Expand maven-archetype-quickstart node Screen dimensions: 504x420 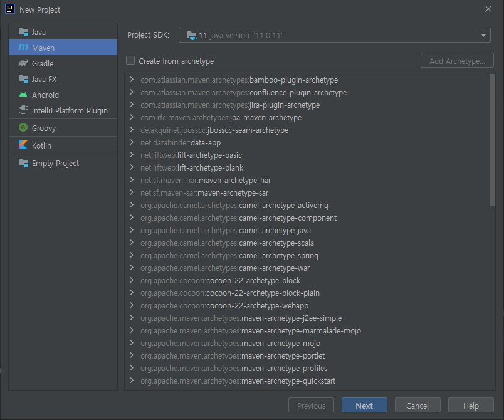[x=132, y=380]
